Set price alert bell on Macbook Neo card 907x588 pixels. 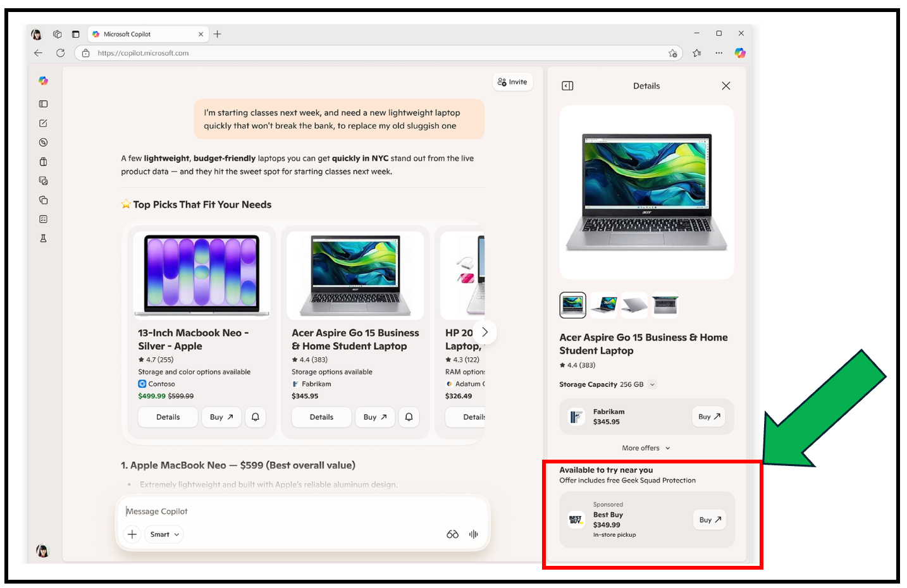click(256, 417)
